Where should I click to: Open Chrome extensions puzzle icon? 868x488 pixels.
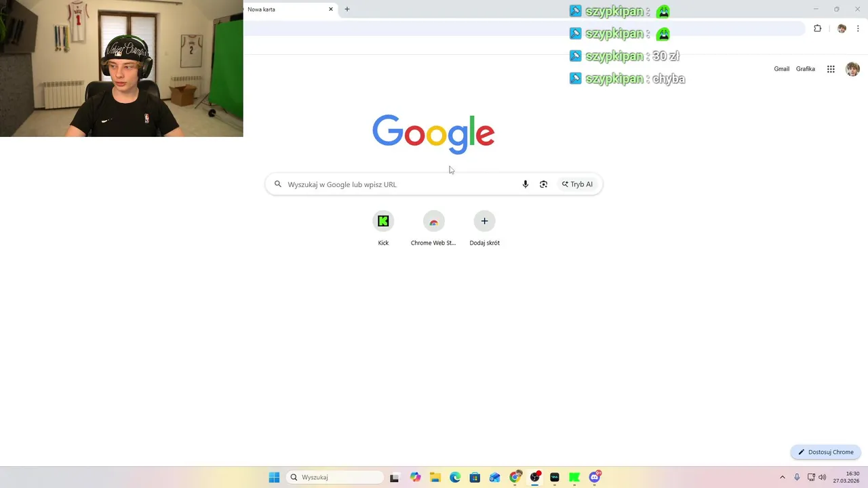[817, 28]
